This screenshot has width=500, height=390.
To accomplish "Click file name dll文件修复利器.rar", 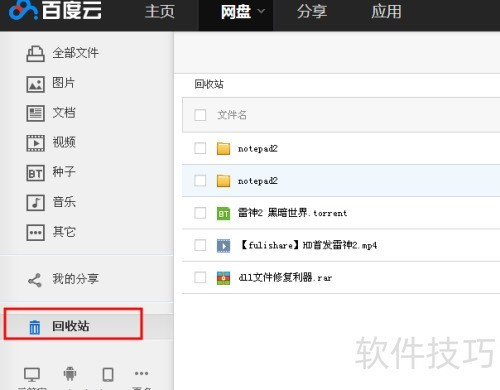I will 285,277.
